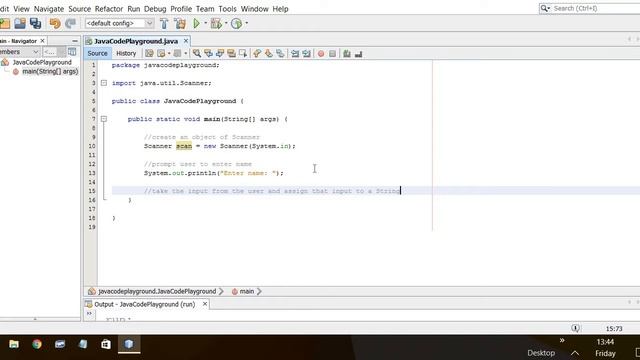Viewport: 640px width, 360px height.
Task: Click the Open Project toolbar icon
Action: coord(20,23)
